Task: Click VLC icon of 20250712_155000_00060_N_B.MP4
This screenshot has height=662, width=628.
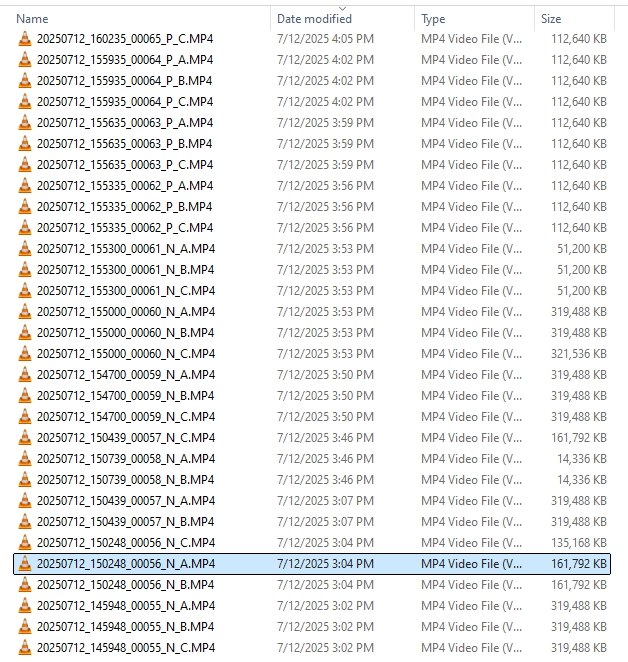Action: coord(25,333)
